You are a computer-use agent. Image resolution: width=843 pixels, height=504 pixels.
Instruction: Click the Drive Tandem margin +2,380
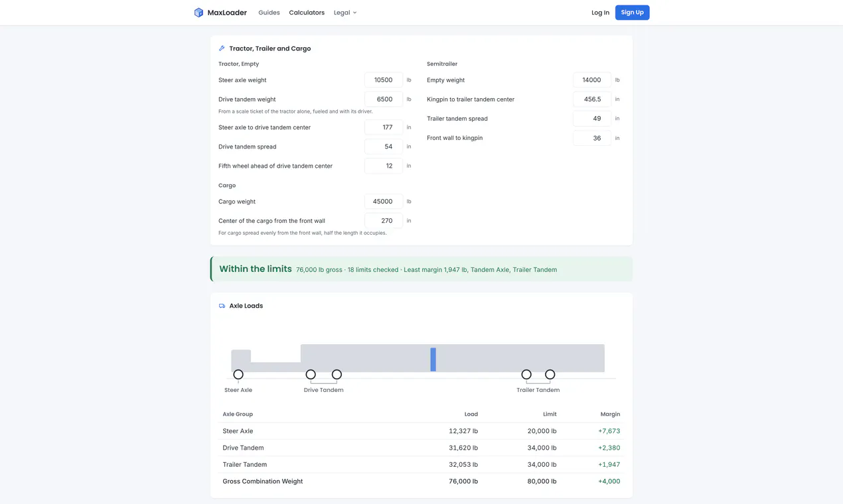pos(609,448)
